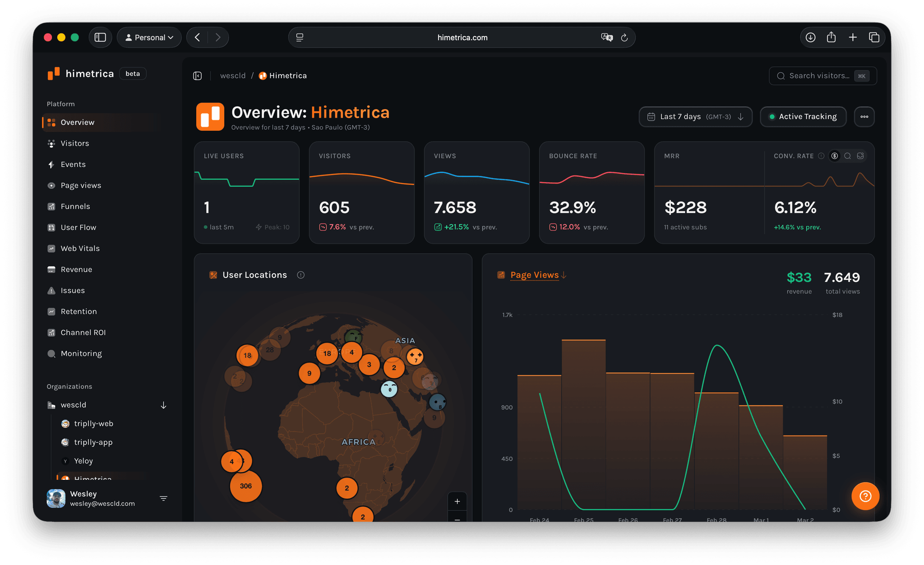Screen dimensions: 924x565
Task: Open the Bounce Rate 32.9% card
Action: point(592,193)
